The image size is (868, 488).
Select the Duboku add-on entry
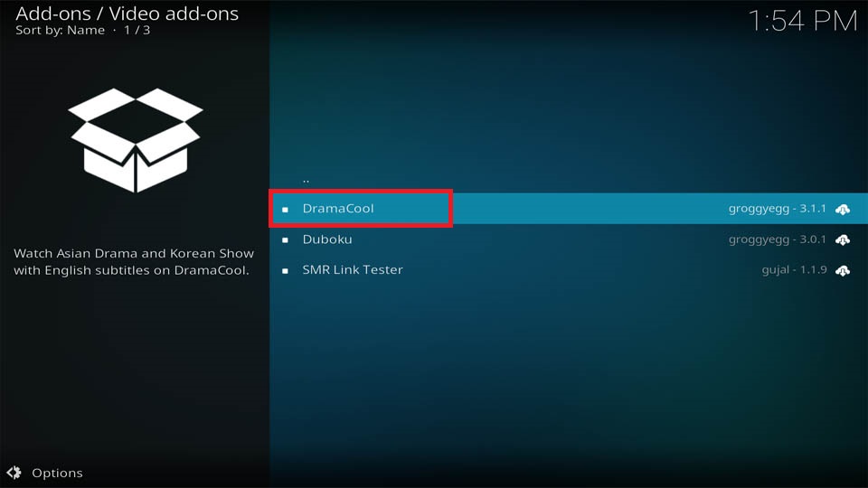click(x=569, y=239)
